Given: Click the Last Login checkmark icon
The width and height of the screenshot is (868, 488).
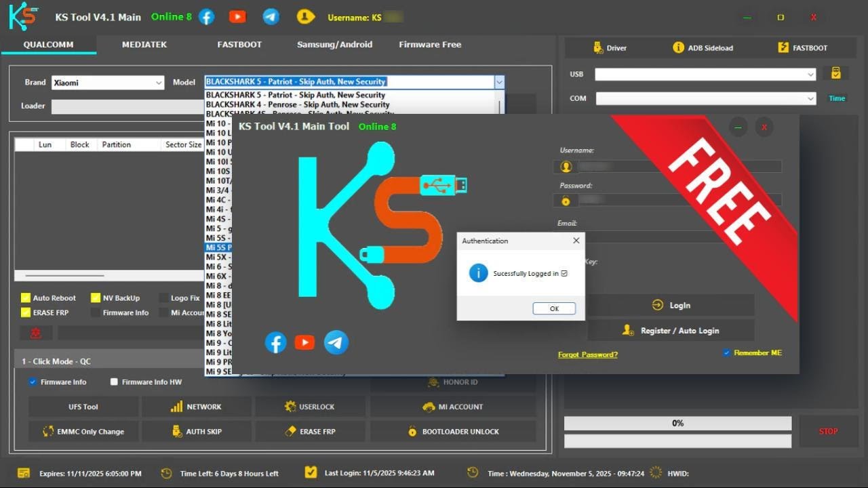Looking at the screenshot, I should pyautogui.click(x=311, y=472).
